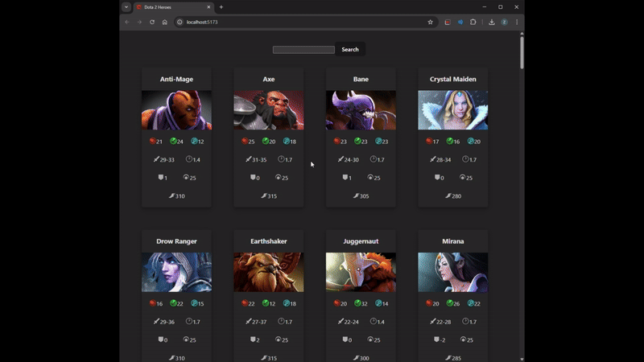This screenshot has width=644, height=362.
Task: Open the browser extensions menu
Action: [473, 23]
